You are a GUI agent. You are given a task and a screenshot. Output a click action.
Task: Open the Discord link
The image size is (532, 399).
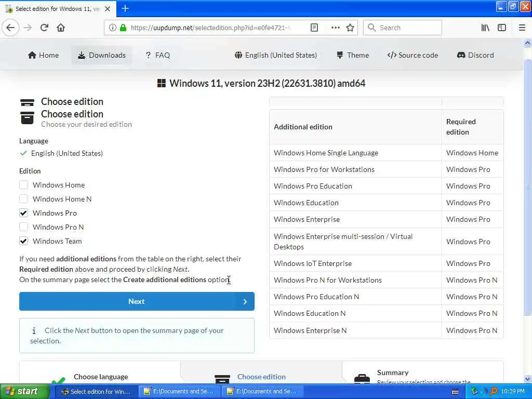[475, 55]
